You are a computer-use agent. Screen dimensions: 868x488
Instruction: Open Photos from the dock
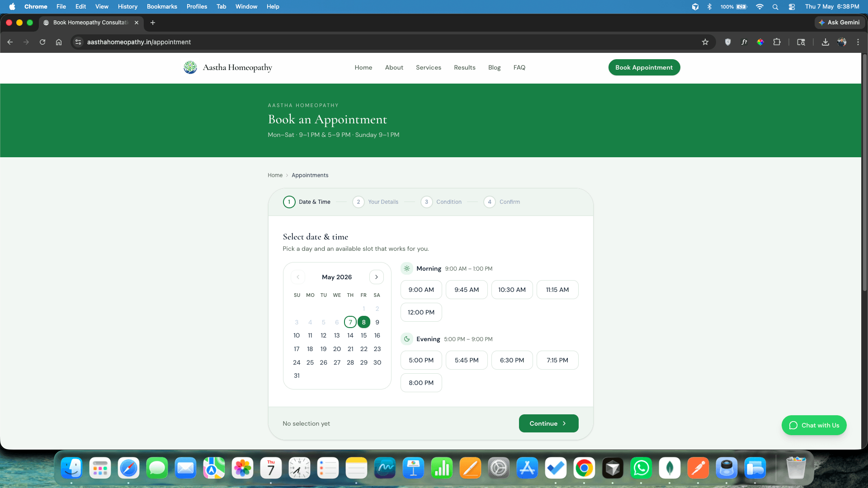tap(242, 468)
